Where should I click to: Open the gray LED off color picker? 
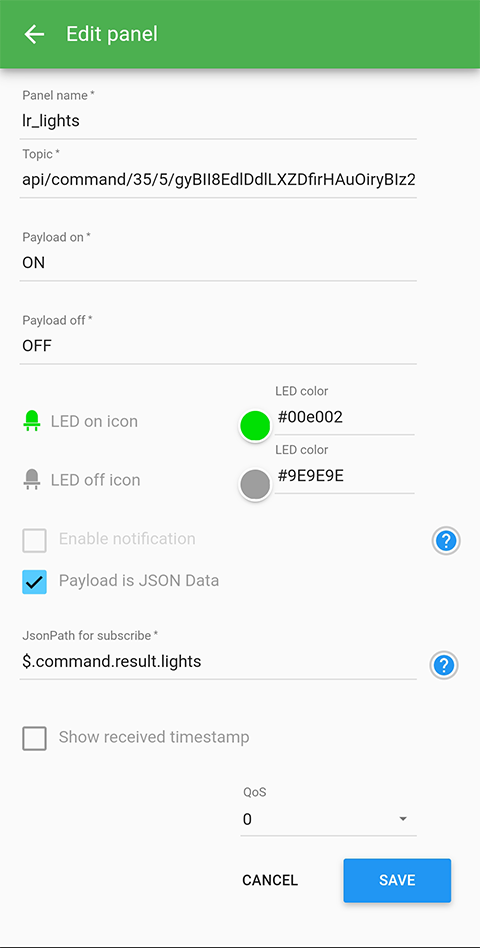pos(255,485)
